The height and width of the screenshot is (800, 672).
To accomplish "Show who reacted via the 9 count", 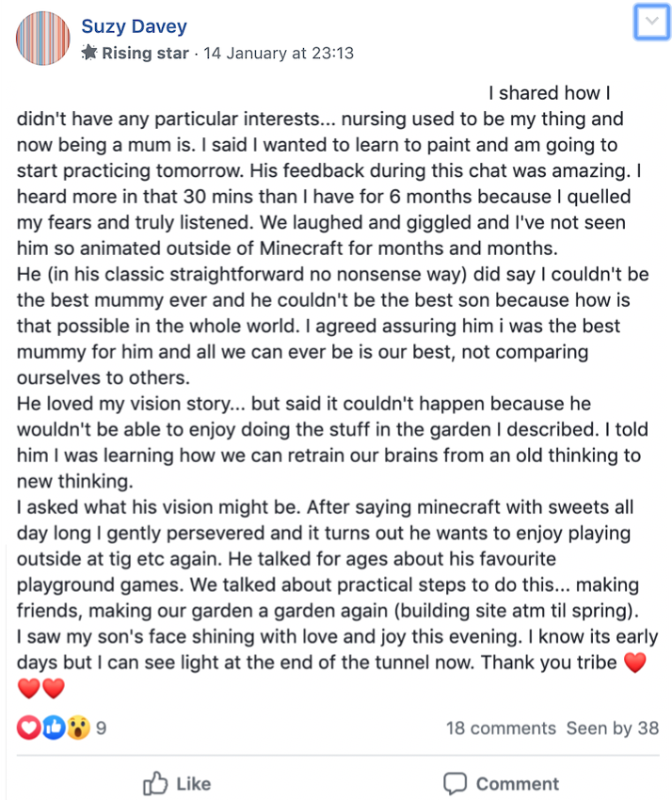I will (101, 728).
